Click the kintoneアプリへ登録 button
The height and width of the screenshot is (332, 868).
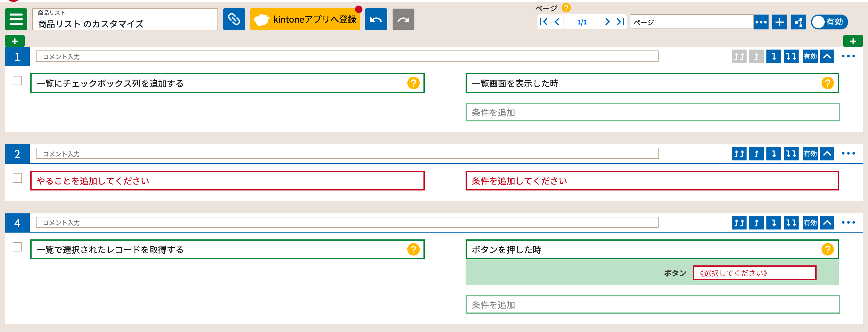point(305,19)
